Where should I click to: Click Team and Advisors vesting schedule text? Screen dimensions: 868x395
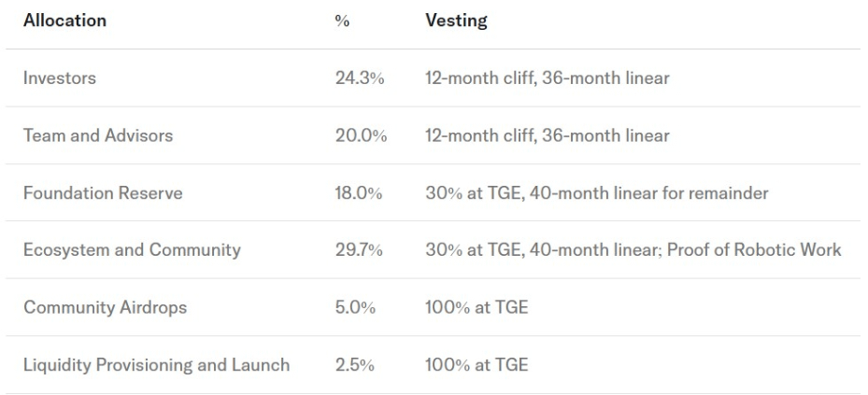click(548, 135)
